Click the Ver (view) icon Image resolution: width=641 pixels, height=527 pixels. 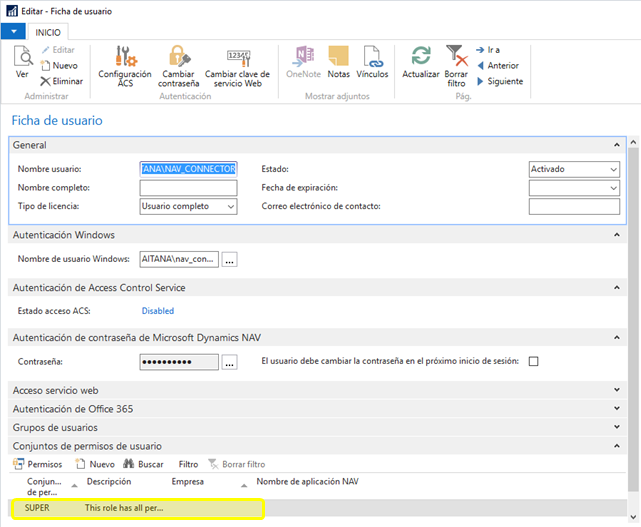tap(22, 56)
